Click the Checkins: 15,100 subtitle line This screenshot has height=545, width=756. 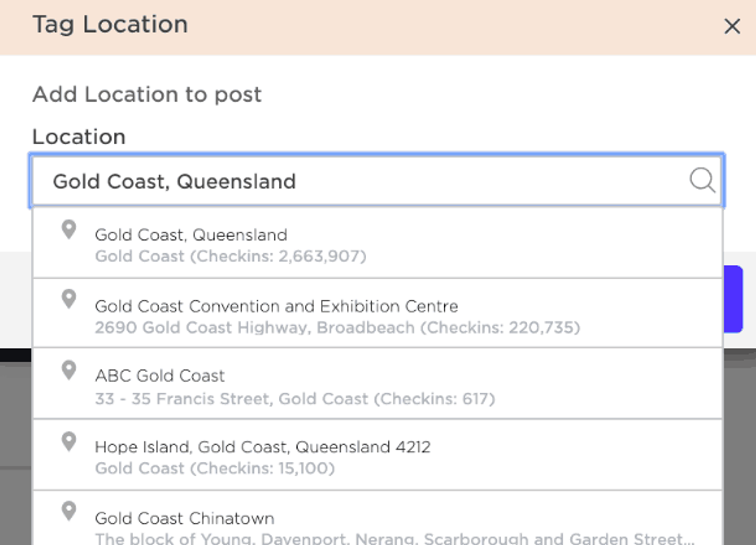click(x=215, y=468)
